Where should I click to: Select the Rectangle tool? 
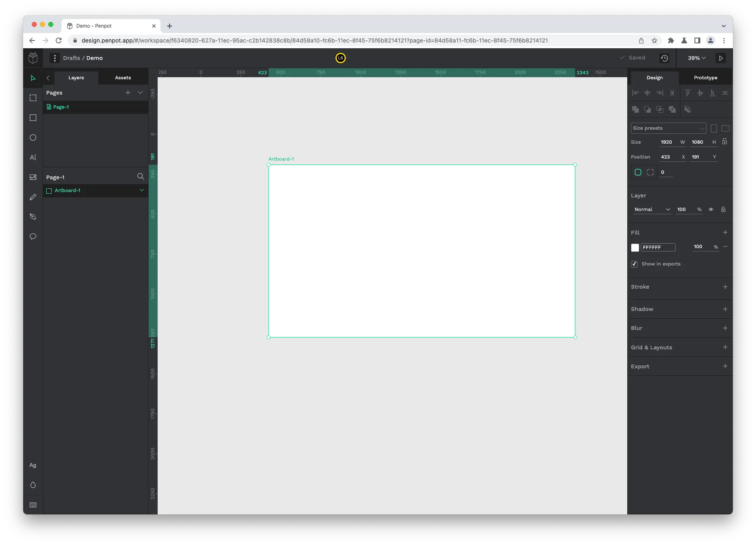tap(33, 118)
